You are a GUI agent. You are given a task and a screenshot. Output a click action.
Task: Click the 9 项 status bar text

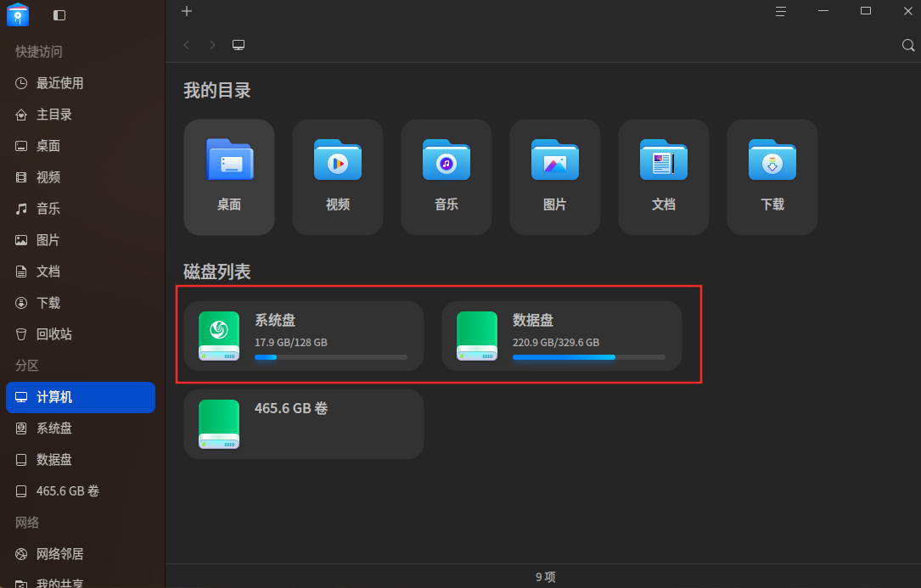click(545, 577)
